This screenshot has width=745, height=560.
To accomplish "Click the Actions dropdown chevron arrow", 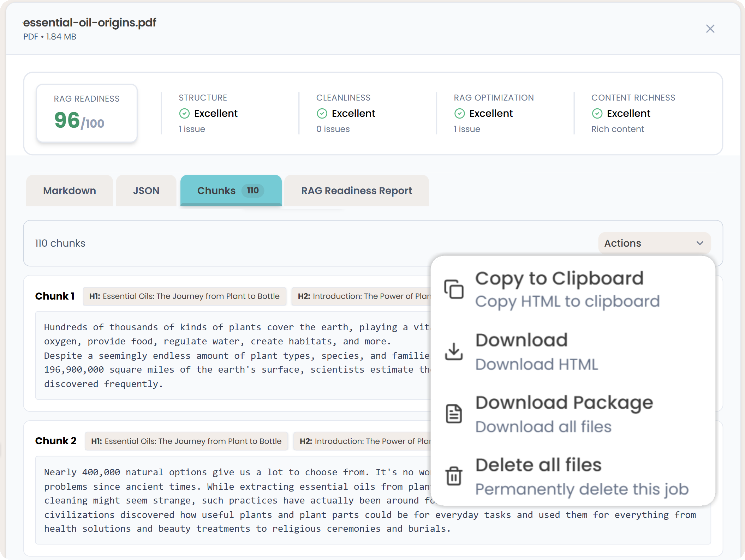I will (x=700, y=243).
